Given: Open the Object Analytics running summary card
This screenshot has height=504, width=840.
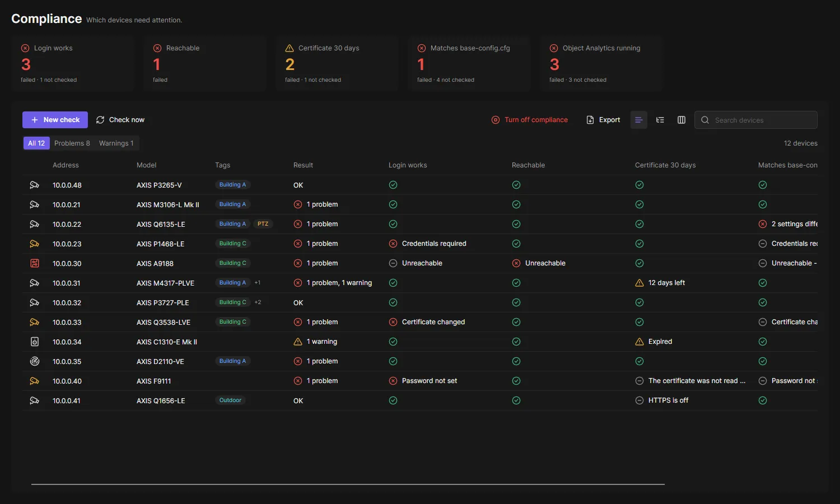Looking at the screenshot, I should click(601, 63).
